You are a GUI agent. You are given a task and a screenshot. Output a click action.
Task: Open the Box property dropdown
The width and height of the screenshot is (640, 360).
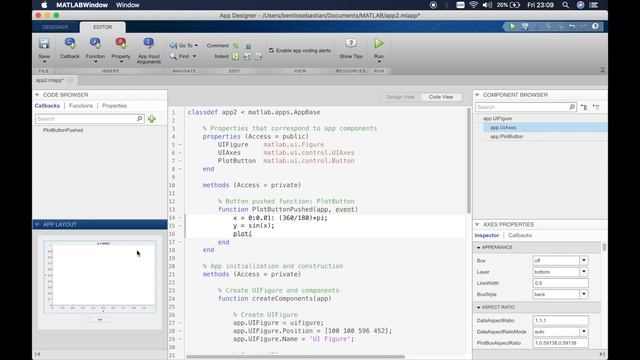coord(584,260)
